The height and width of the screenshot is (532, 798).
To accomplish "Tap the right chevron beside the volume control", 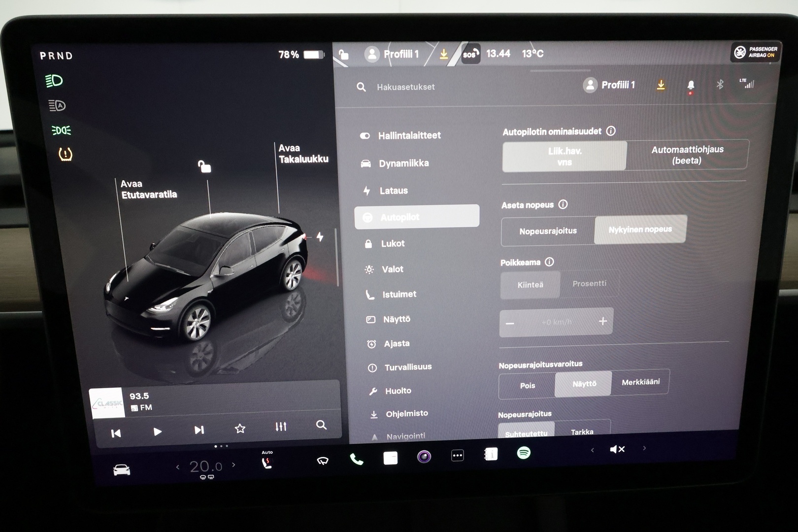I will click(x=644, y=449).
